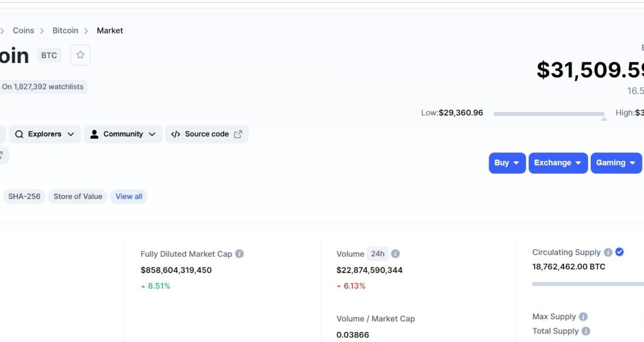Click View all tags
The height and width of the screenshot is (342, 644).
[129, 197]
